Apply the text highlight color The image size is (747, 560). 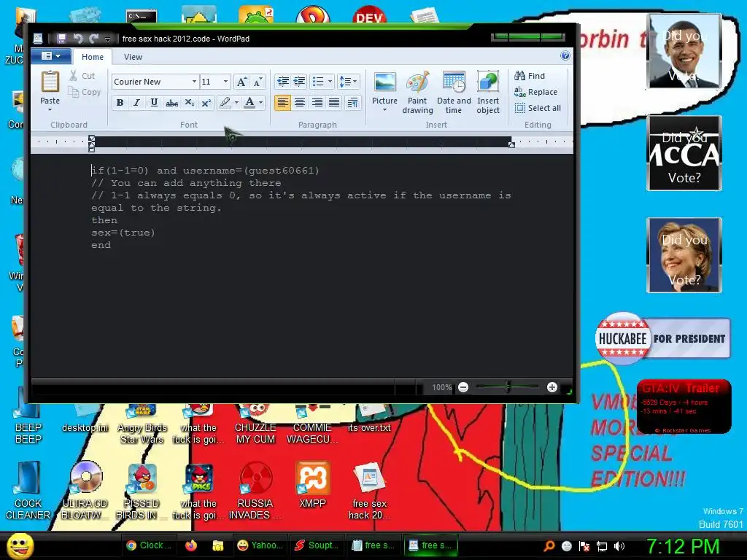[x=225, y=102]
